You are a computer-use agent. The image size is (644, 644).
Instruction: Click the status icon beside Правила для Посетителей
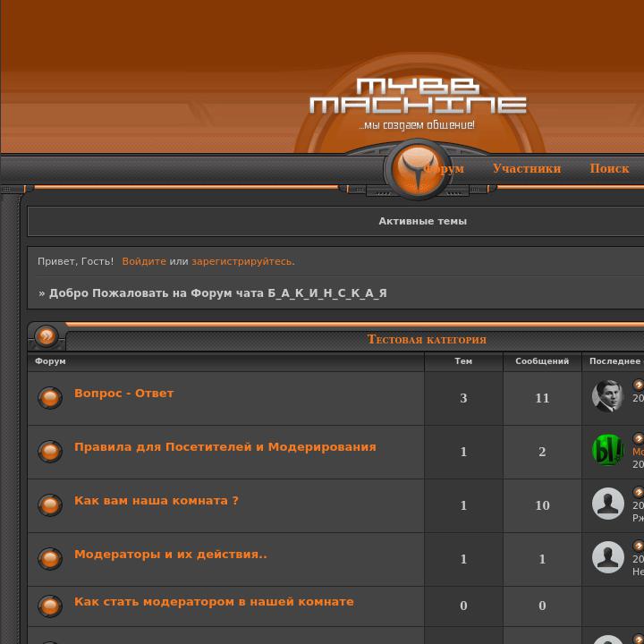(50, 452)
